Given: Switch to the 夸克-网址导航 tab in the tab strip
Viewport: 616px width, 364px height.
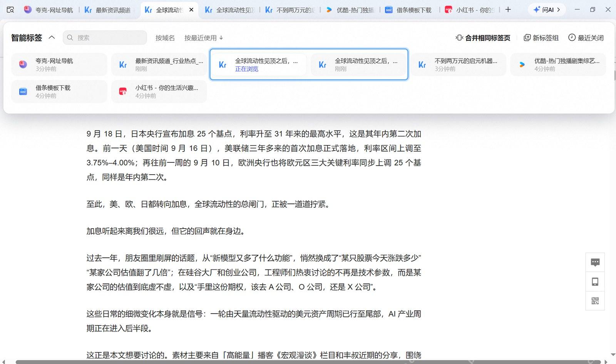Looking at the screenshot, I should coord(49,10).
